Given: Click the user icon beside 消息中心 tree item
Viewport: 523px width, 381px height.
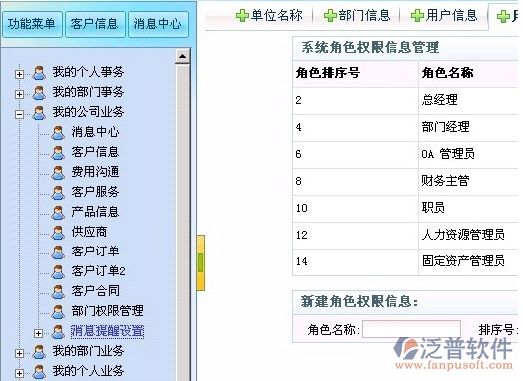Looking at the screenshot, I should click(x=58, y=132).
